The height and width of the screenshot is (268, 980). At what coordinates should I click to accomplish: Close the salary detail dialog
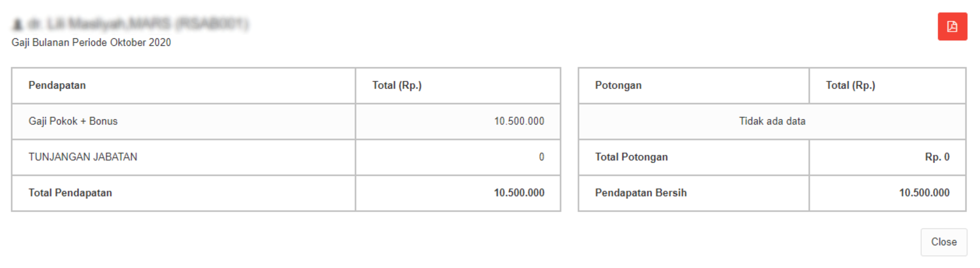[944, 242]
